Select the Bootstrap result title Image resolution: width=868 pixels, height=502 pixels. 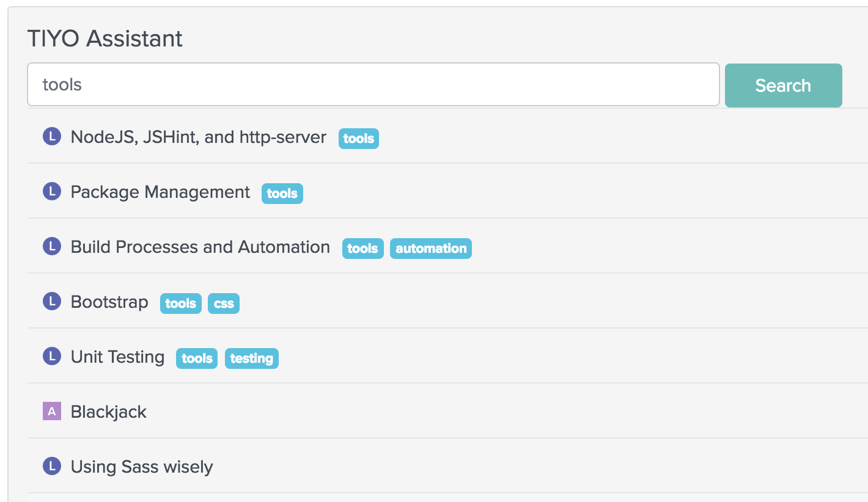tap(109, 302)
